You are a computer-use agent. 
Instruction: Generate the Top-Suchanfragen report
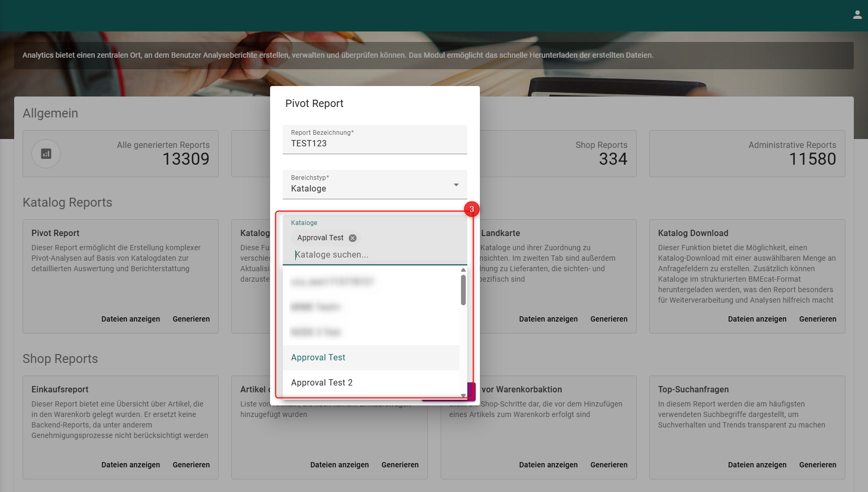point(818,465)
